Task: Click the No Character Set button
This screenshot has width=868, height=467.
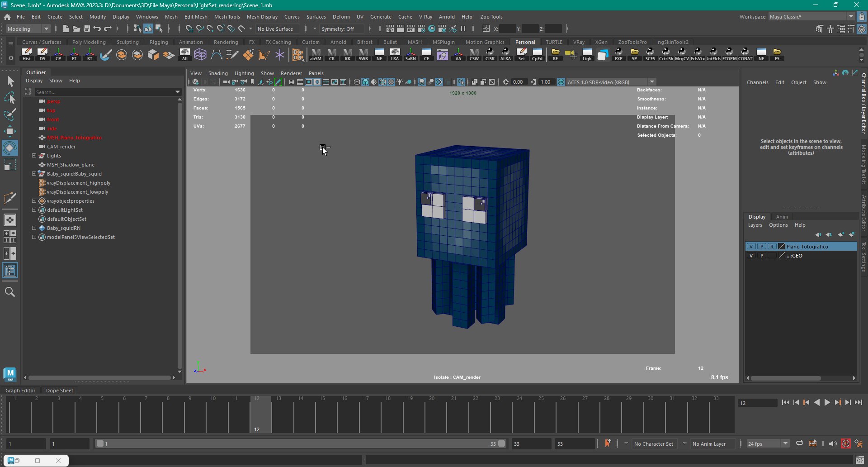Action: [653, 444]
